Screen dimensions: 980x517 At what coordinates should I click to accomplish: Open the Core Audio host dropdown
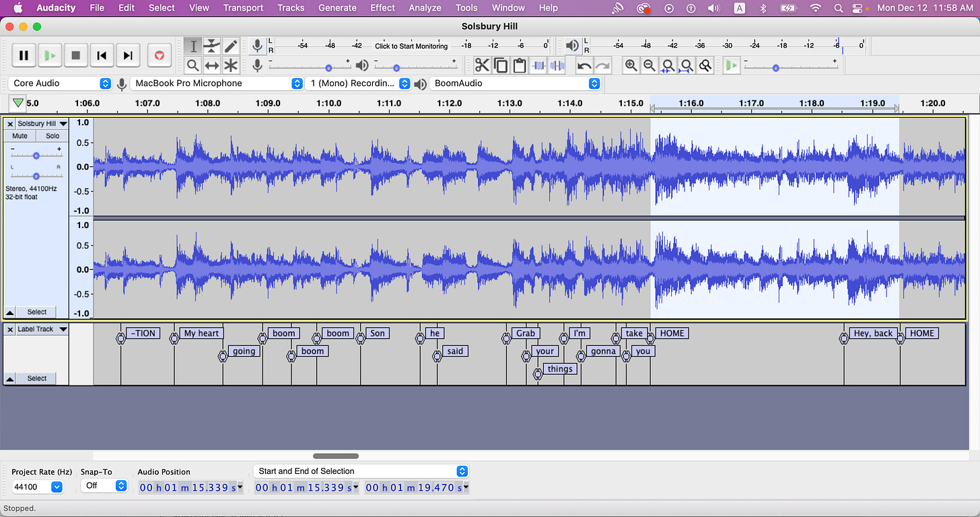coord(60,83)
